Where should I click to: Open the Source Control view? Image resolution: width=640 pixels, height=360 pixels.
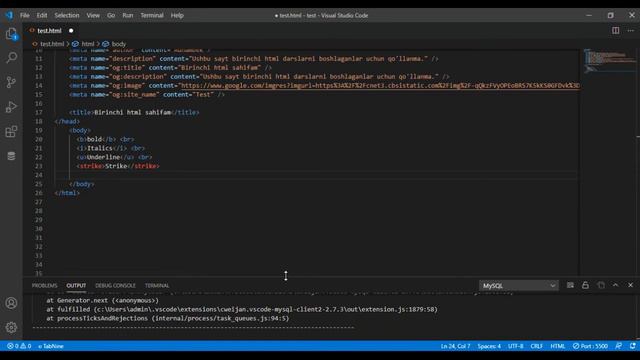tap(11, 82)
